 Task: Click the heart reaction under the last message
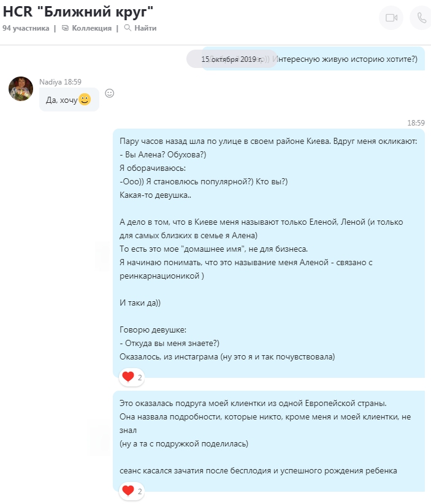[x=132, y=491]
